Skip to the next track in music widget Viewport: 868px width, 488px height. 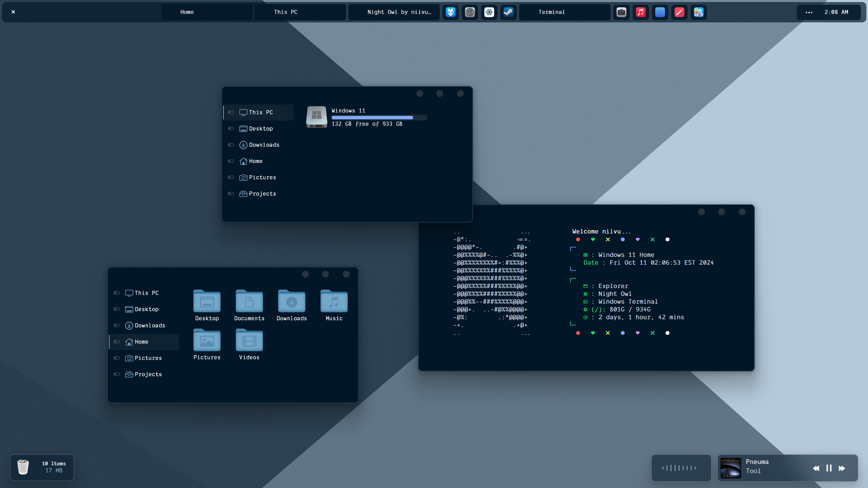click(x=842, y=468)
